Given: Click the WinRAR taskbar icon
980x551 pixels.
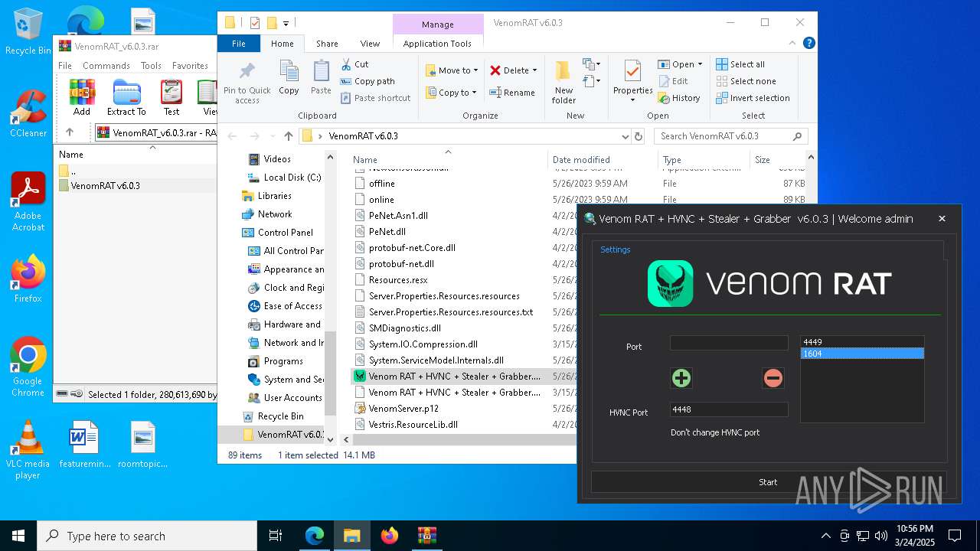Looking at the screenshot, I should click(427, 536).
